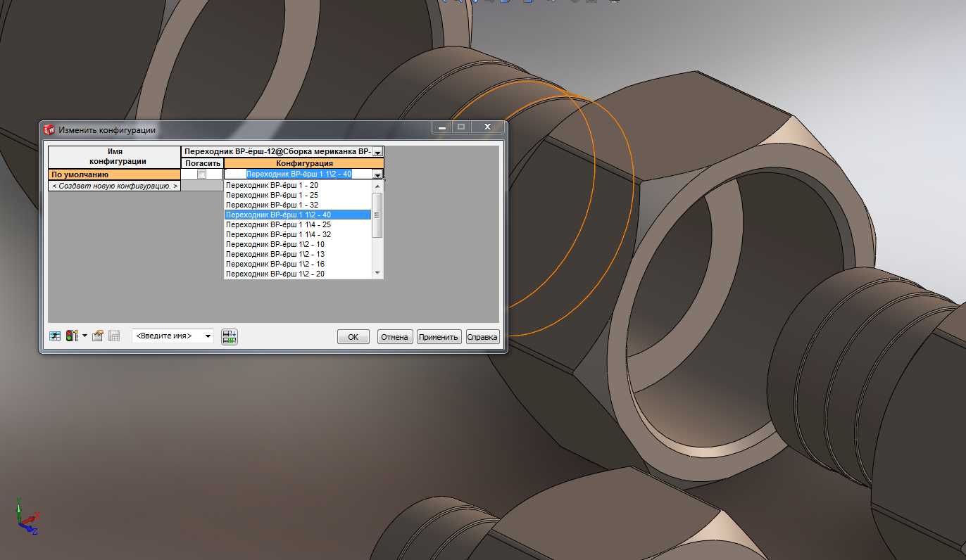Viewport: 966px width, 560px height.
Task: Open dropdown arrow beside the traffic-light icon
Action: click(x=84, y=336)
